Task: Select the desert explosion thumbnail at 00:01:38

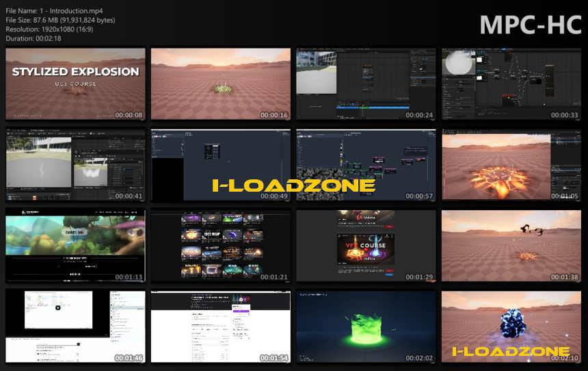Action: point(511,246)
